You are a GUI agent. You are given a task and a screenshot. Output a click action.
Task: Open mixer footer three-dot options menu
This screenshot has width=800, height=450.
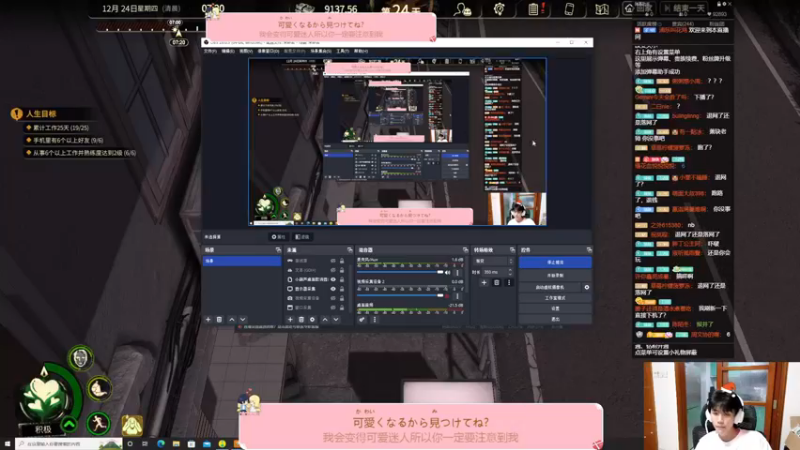tap(374, 319)
